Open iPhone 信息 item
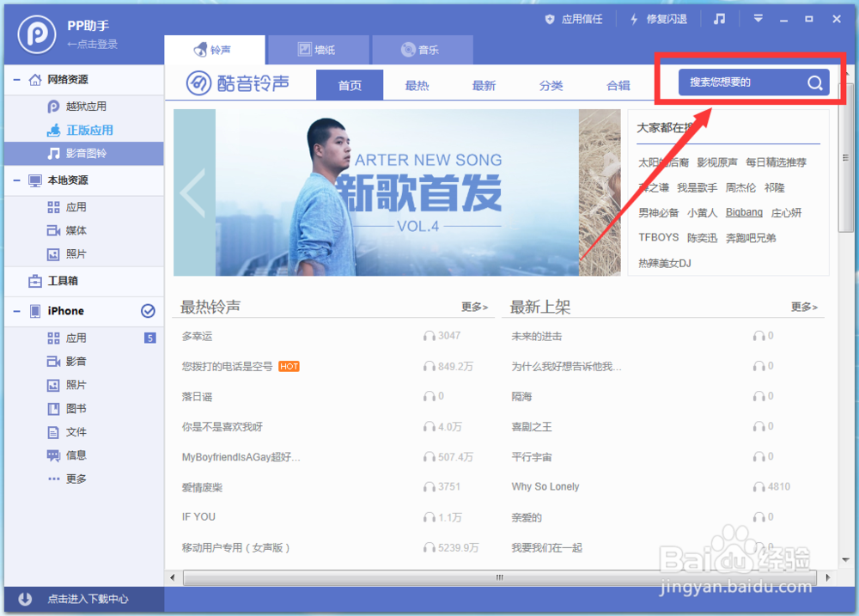The width and height of the screenshot is (859, 616). [67, 455]
